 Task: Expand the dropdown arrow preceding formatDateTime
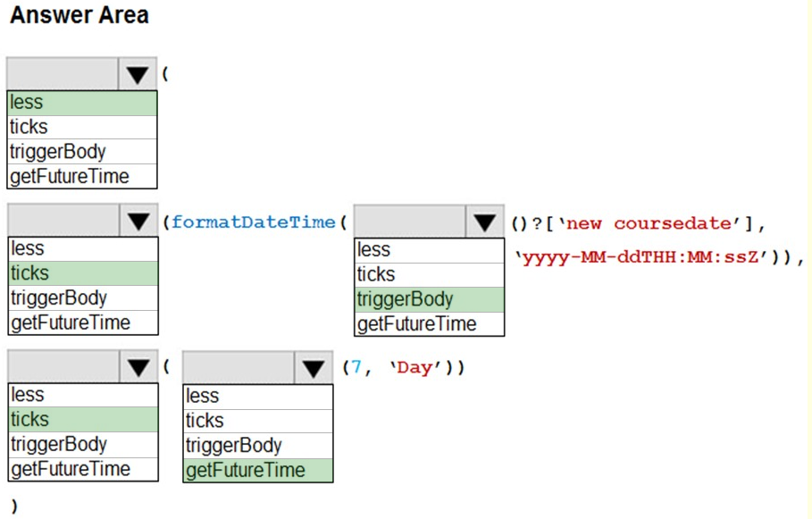pos(138,222)
